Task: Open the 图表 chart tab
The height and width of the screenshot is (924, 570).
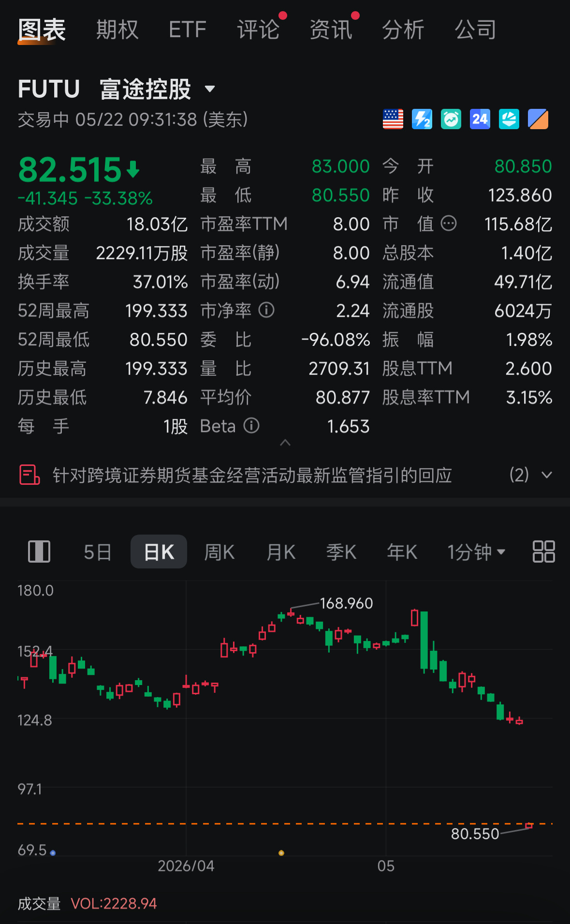Action: pos(42,30)
